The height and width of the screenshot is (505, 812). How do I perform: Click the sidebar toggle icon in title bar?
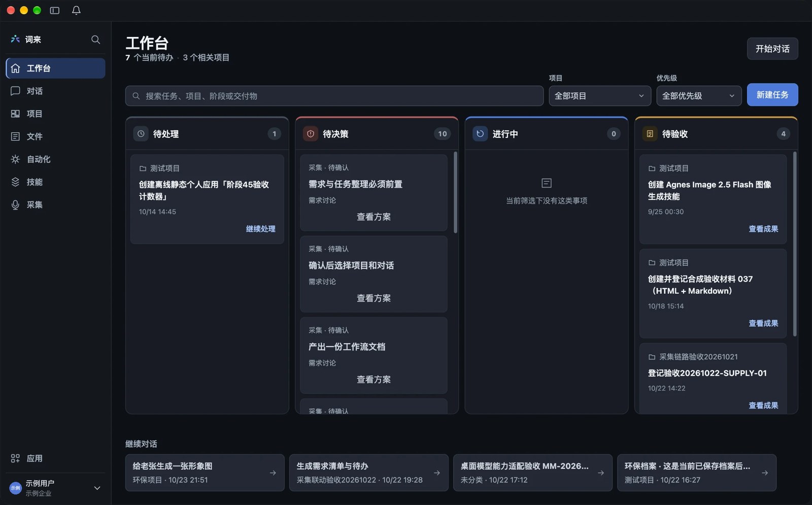(55, 10)
